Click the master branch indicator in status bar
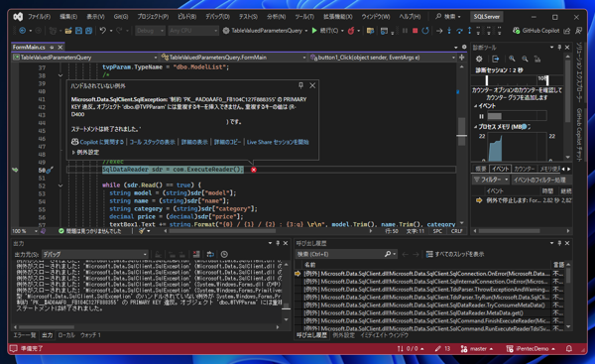This screenshot has width=595, height=364. (x=477, y=348)
